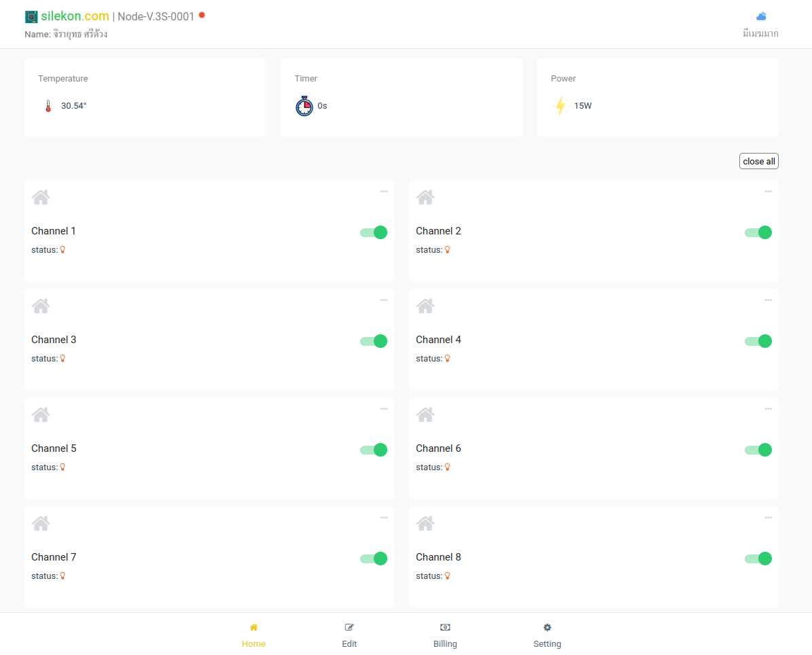Click the light bulb status icon for Channel 3

[x=63, y=359]
